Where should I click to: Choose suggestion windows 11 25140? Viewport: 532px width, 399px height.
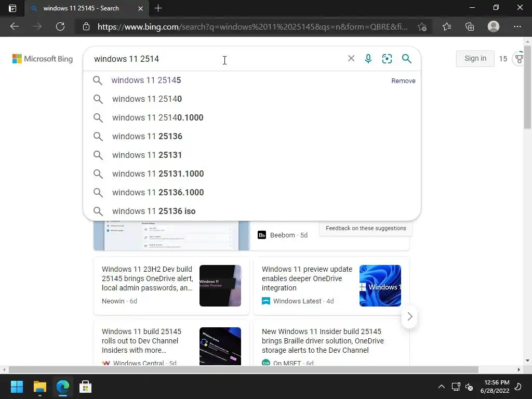(252, 99)
